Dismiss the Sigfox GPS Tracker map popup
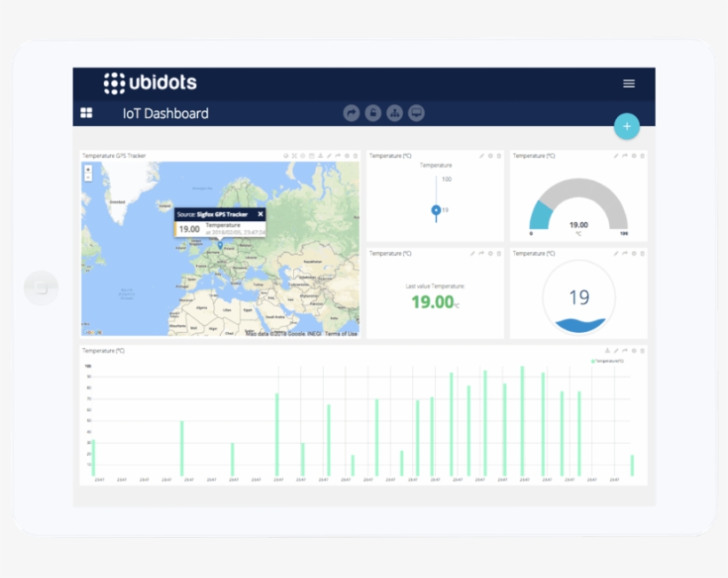728x578 pixels. coord(259,214)
